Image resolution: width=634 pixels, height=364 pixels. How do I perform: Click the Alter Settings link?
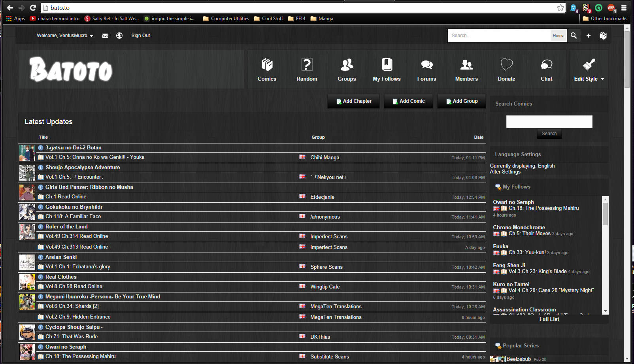505,172
